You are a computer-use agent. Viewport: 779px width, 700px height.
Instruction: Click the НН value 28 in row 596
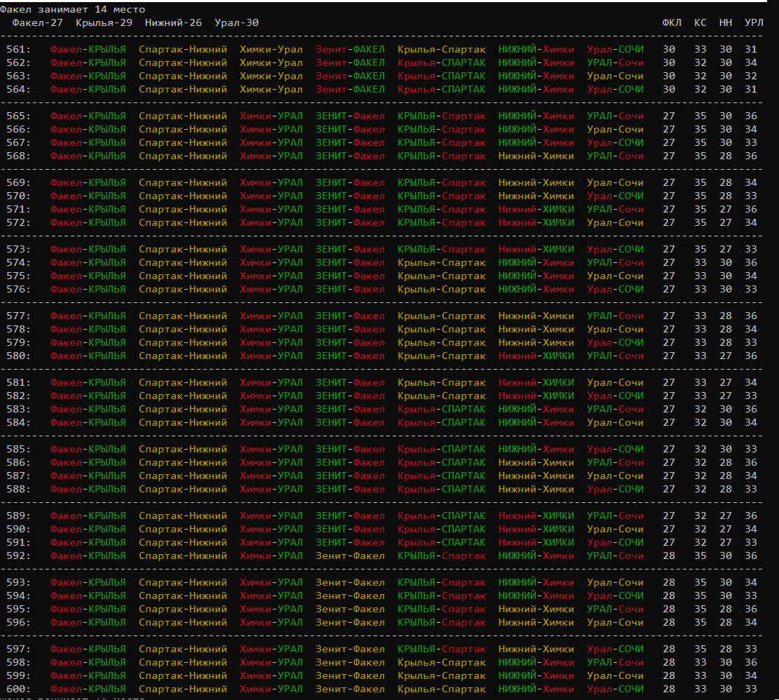coord(725,623)
